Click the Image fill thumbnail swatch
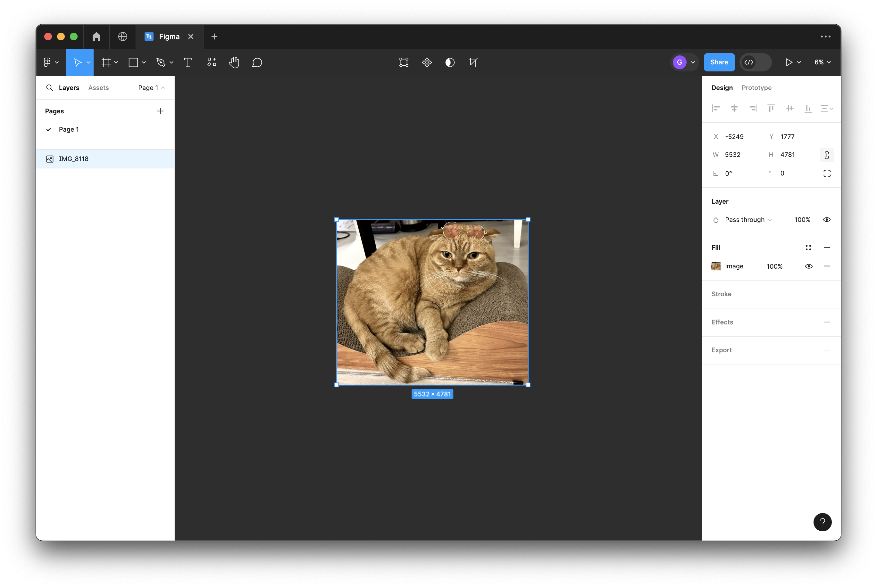877x588 pixels. tap(716, 266)
